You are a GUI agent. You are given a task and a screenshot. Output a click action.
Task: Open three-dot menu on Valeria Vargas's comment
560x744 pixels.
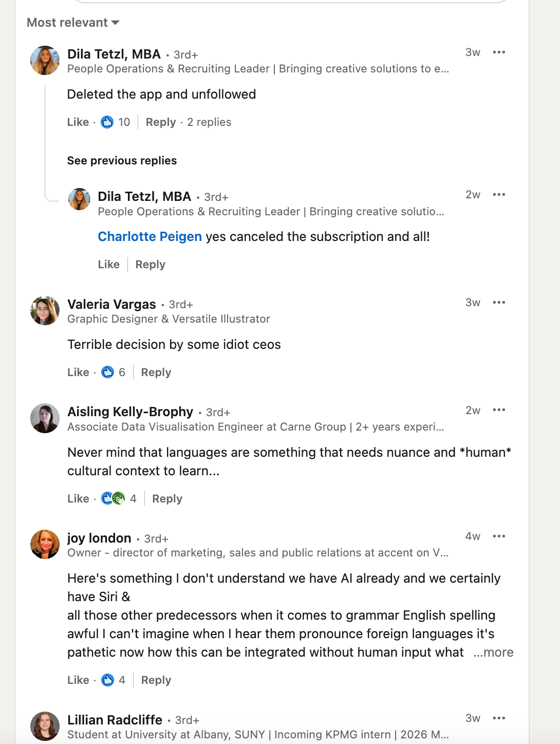point(499,303)
